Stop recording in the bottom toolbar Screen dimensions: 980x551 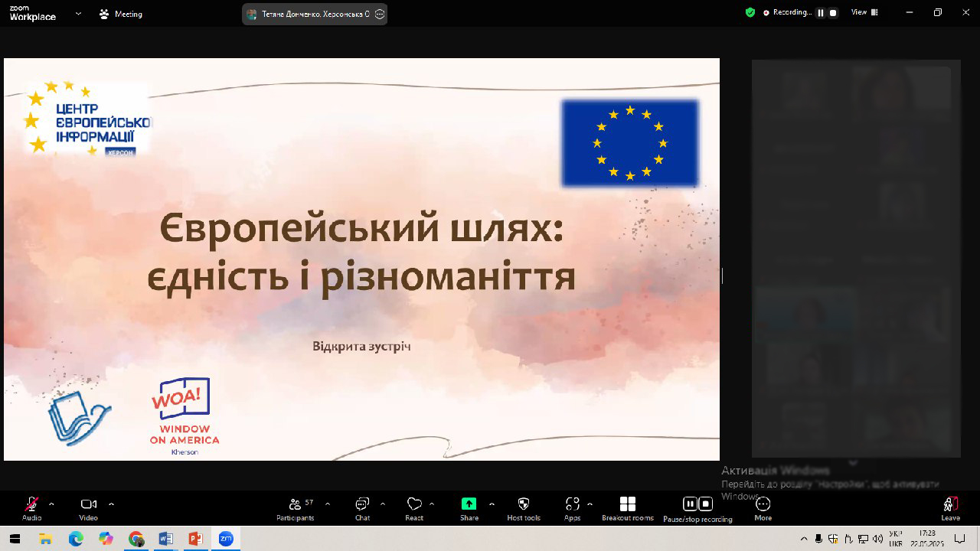pos(706,504)
